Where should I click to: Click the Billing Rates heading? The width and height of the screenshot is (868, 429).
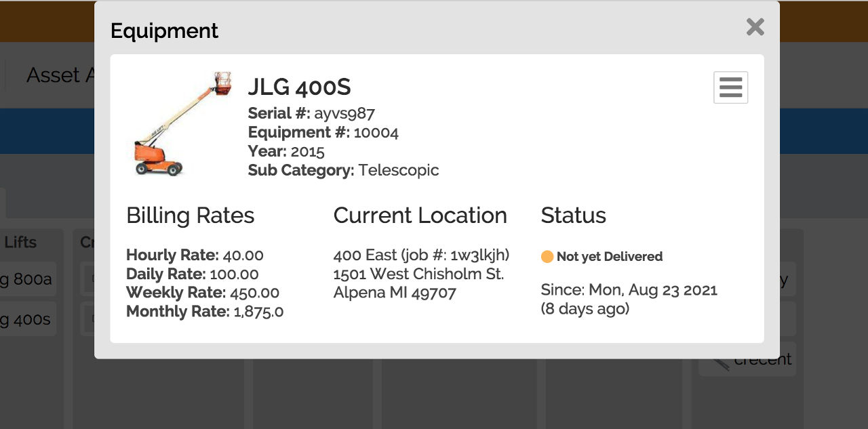[x=190, y=216]
